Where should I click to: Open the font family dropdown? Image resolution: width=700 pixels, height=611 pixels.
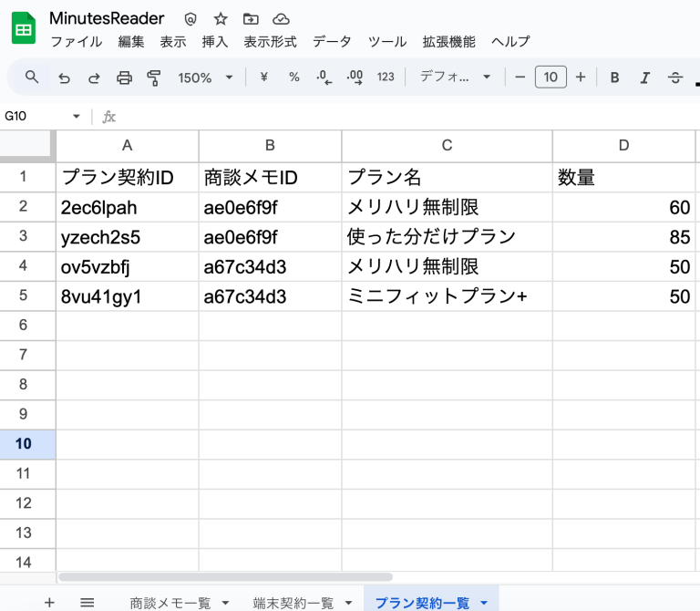coord(455,78)
